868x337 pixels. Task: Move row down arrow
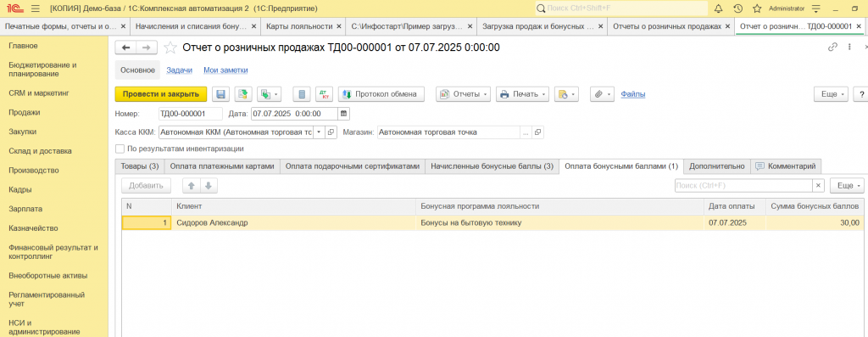pyautogui.click(x=209, y=186)
